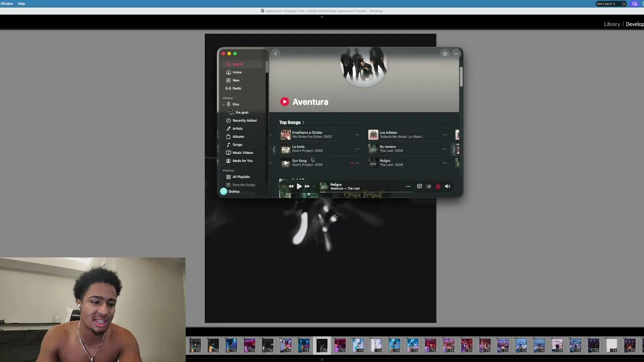Expand the Top Songs section
The height and width of the screenshot is (362, 644).
pyautogui.click(x=292, y=123)
